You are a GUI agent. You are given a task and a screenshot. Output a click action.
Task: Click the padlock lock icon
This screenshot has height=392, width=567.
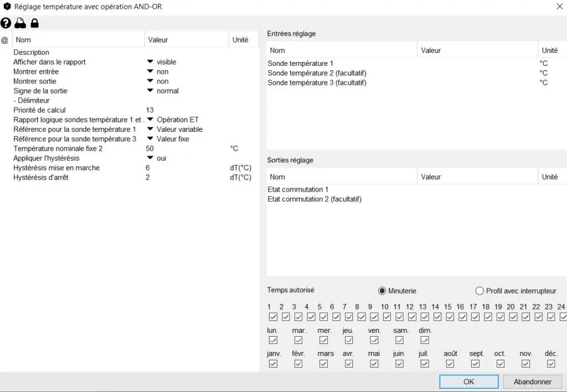(34, 23)
